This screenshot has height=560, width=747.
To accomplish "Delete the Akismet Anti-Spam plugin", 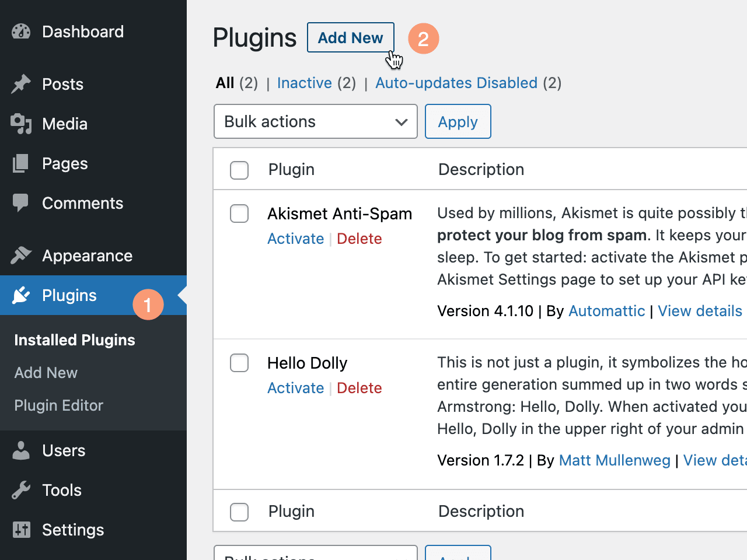I will point(359,239).
